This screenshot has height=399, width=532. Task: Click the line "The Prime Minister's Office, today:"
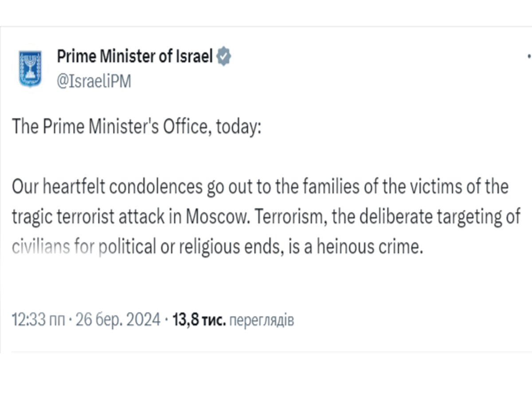[x=137, y=127]
